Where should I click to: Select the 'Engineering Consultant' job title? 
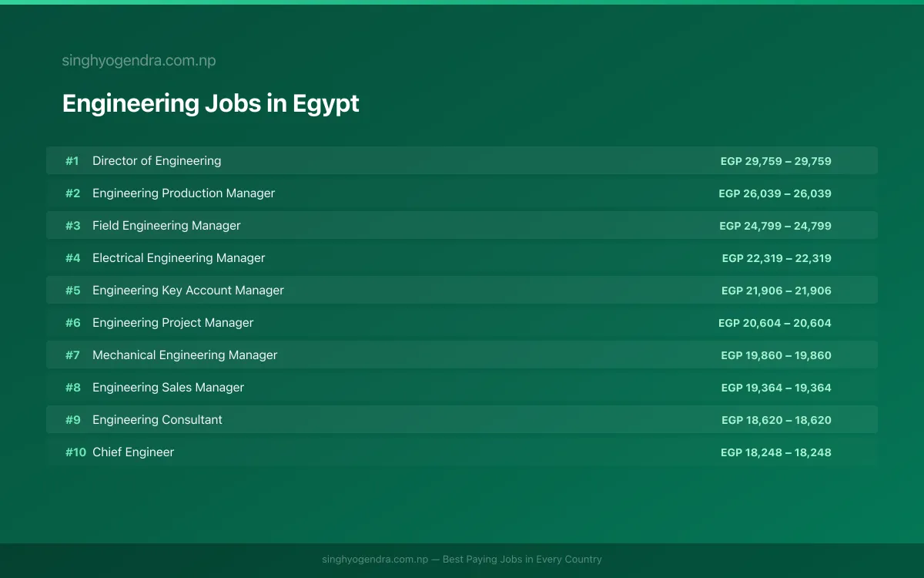point(157,420)
